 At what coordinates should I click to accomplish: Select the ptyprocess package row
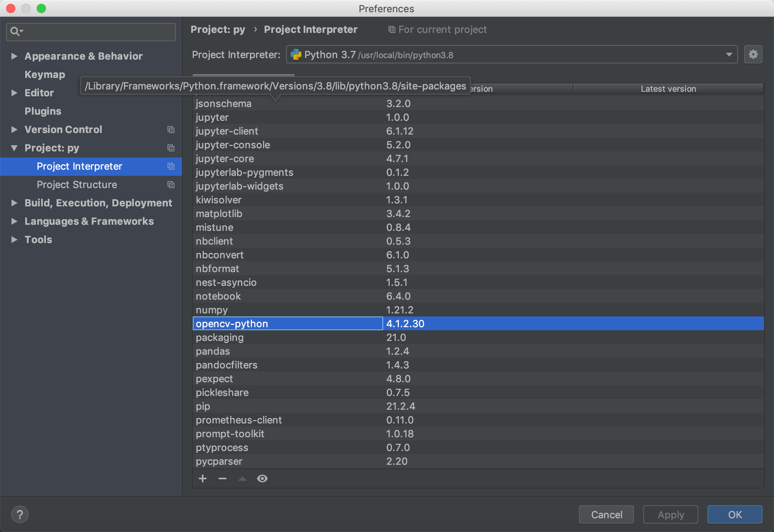tap(478, 448)
